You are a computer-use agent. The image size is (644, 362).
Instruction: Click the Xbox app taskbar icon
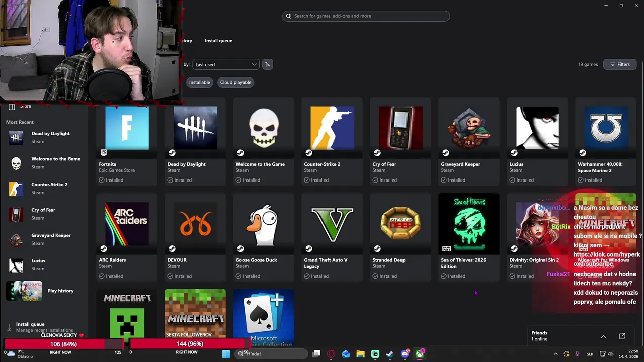420,354
